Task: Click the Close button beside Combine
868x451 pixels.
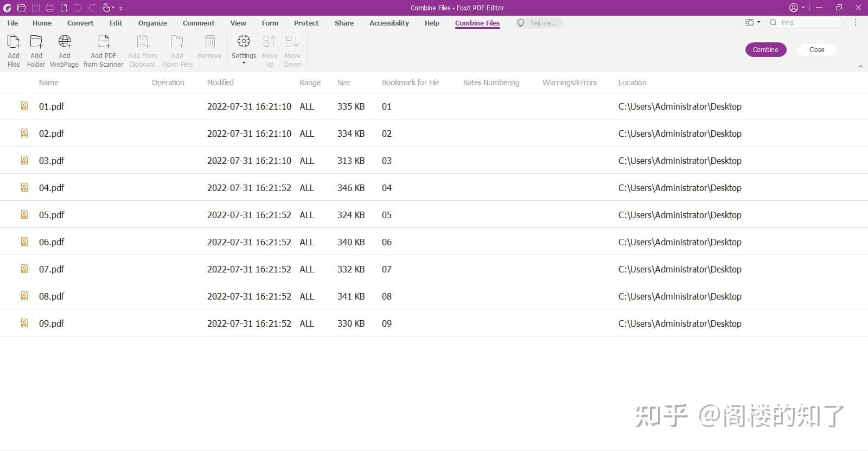Action: click(x=816, y=49)
